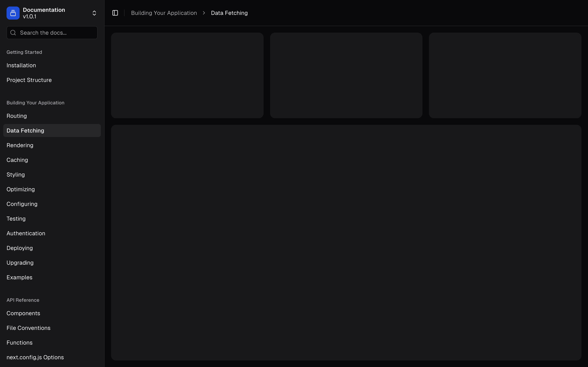Open the Routing documentation page
The width and height of the screenshot is (588, 367).
17,116
